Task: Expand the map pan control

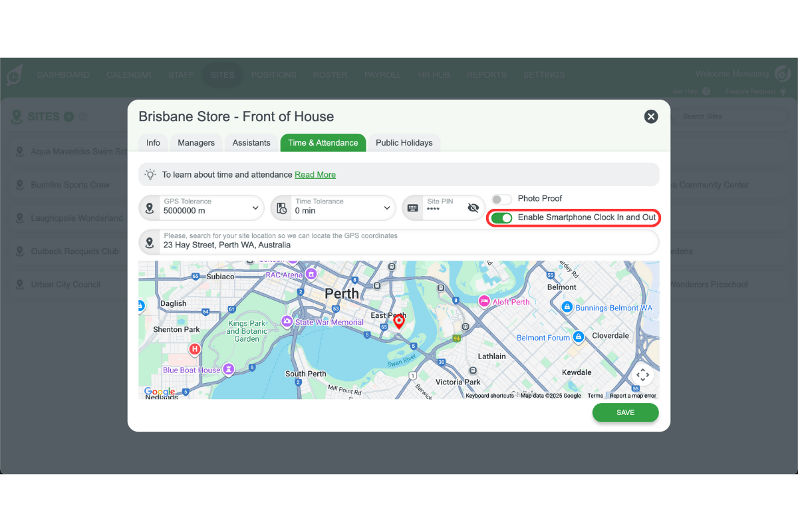Action: click(642, 374)
